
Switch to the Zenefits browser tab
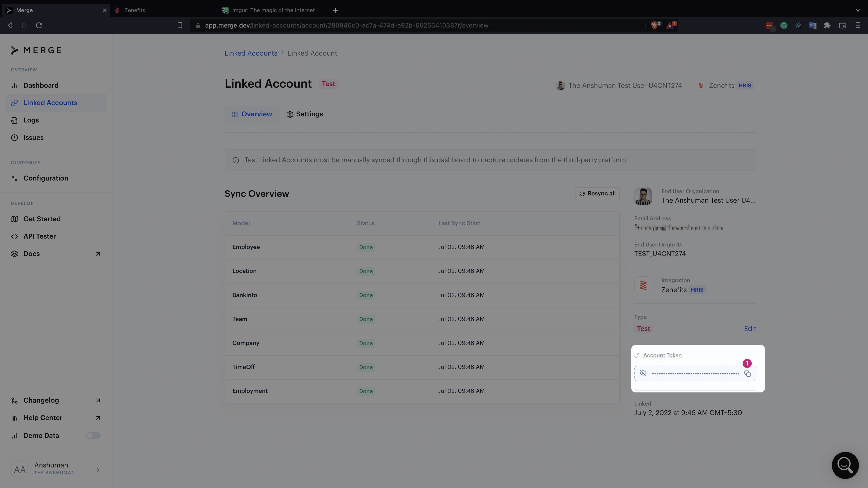[x=164, y=10]
